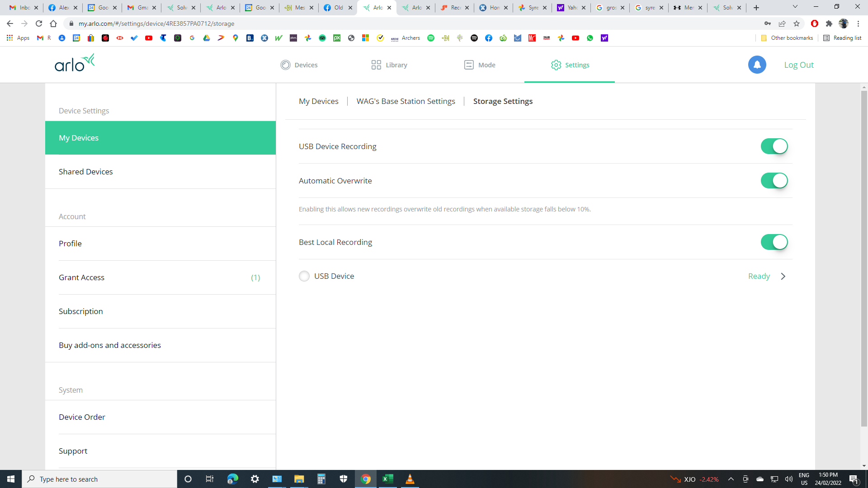This screenshot has width=868, height=488.
Task: Open the My Devices breadcrumb tab
Action: (318, 101)
